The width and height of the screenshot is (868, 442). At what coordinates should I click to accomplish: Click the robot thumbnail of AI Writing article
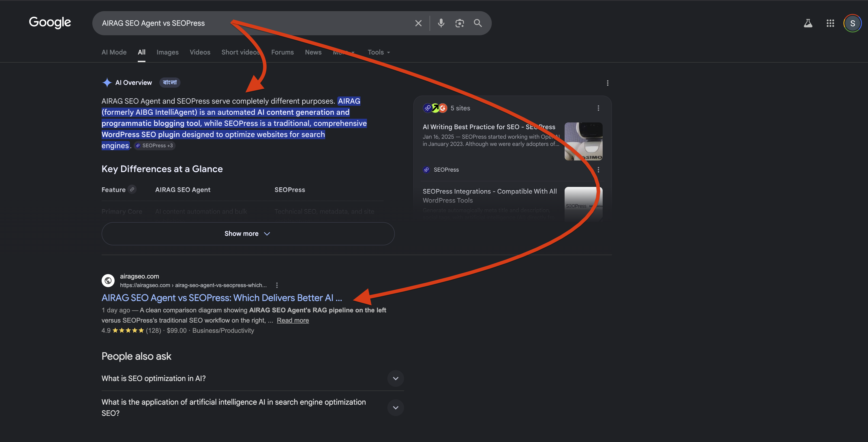coord(584,141)
